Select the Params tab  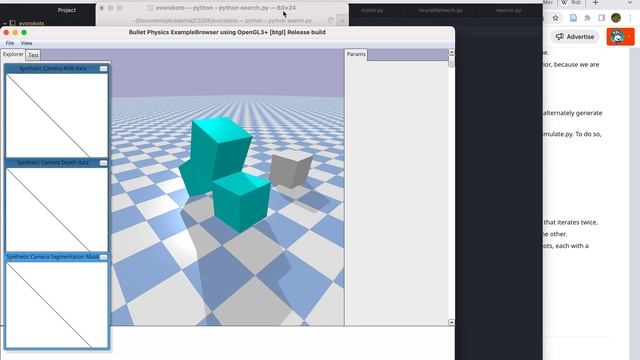point(356,54)
